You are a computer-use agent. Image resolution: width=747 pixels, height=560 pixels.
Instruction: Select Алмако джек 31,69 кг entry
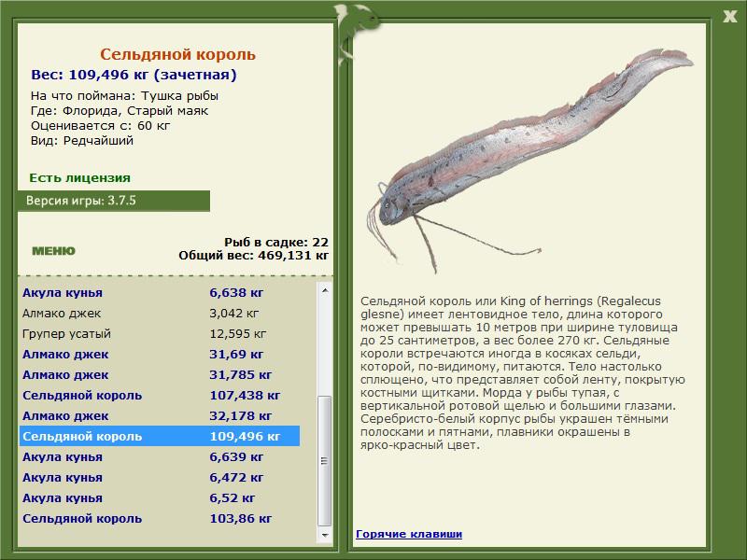click(x=160, y=355)
